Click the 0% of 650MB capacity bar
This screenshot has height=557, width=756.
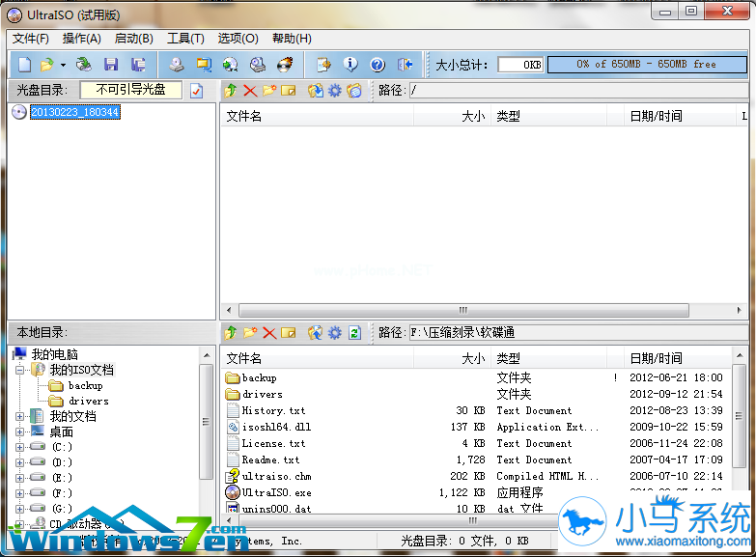point(647,64)
